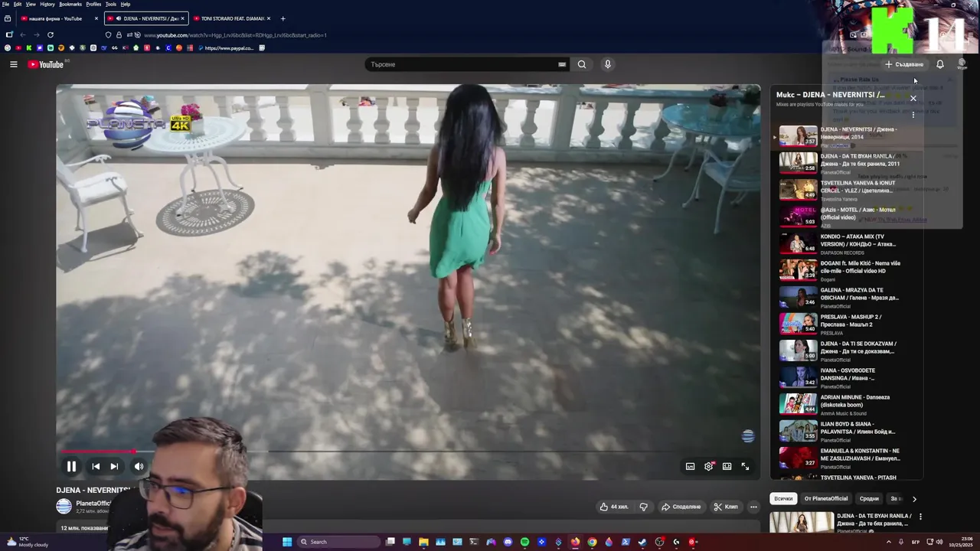Image resolution: width=980 pixels, height=551 pixels.
Task: Skip to the previous video in playlist
Action: tap(96, 466)
